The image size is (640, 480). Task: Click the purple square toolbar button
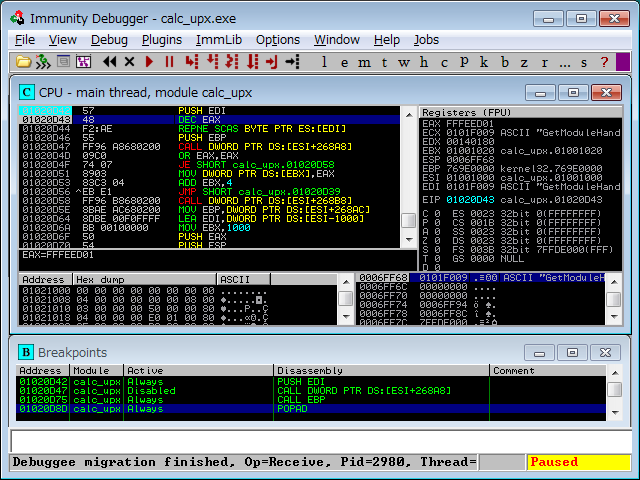(x=623, y=62)
